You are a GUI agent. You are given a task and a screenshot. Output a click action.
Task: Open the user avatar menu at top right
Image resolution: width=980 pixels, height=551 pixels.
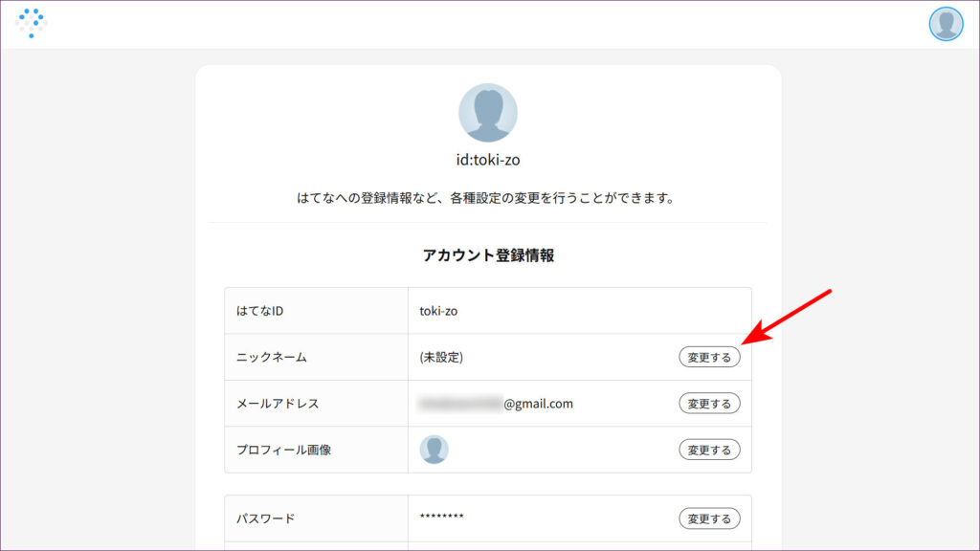[946, 24]
